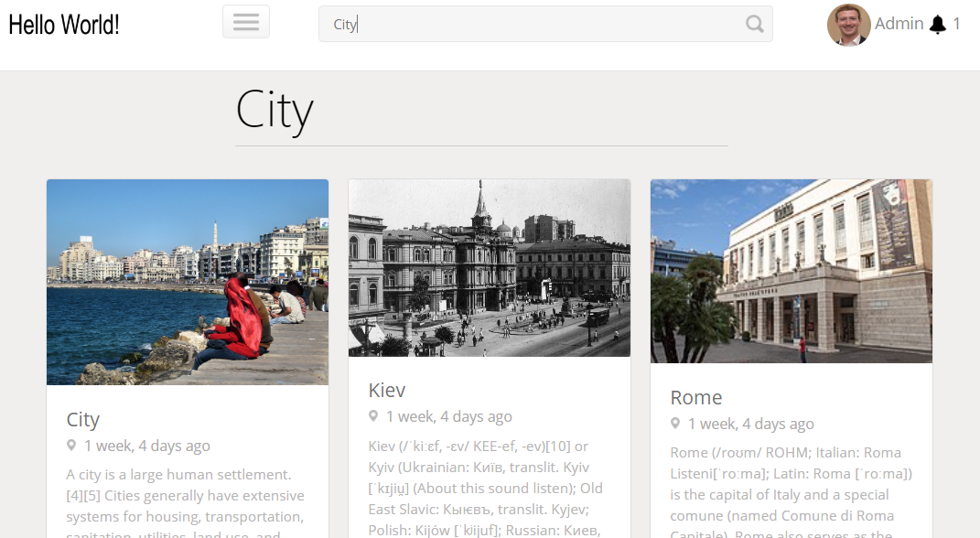The height and width of the screenshot is (538, 980).
Task: Focus the search field containing City
Action: (x=545, y=25)
